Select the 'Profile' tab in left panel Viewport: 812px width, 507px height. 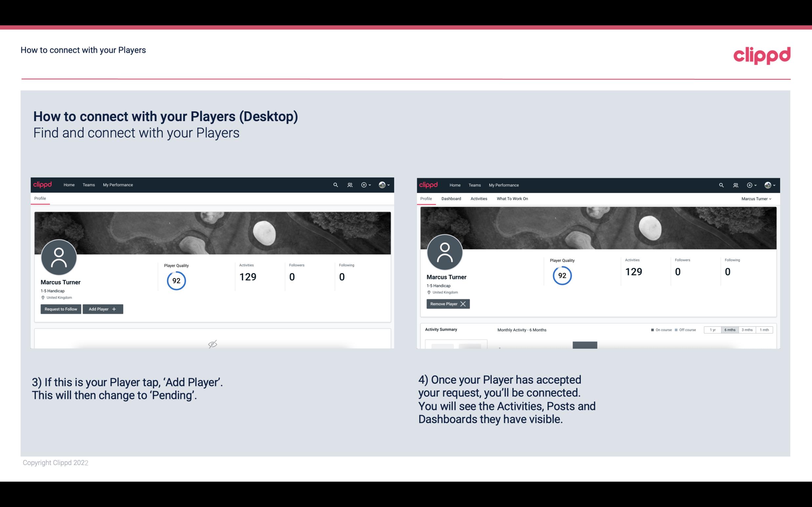tap(39, 199)
